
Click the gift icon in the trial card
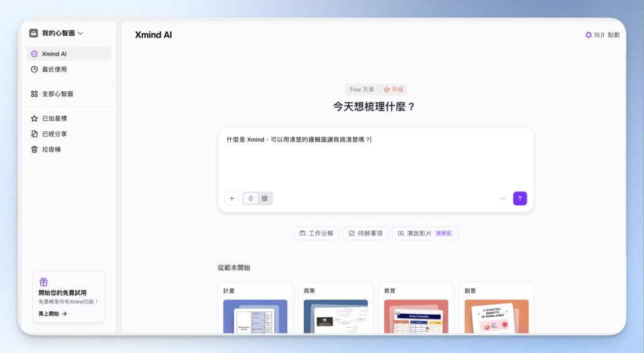point(43,283)
